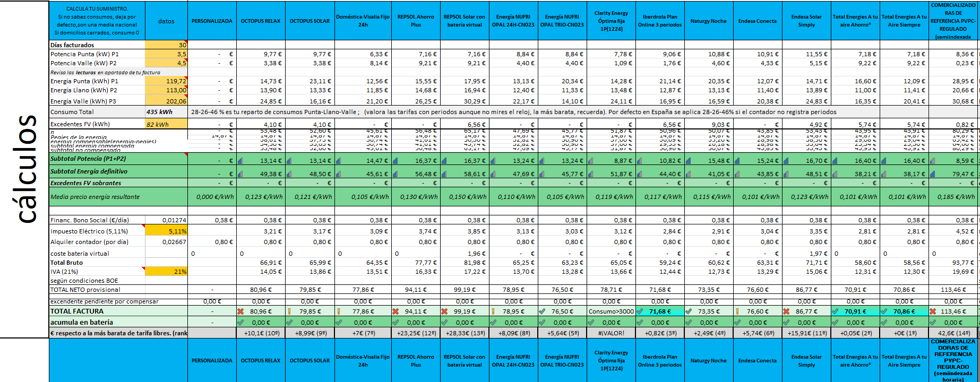Click the bottom Endesa Solar Simply header
The image size is (980, 382).
coord(806,361)
